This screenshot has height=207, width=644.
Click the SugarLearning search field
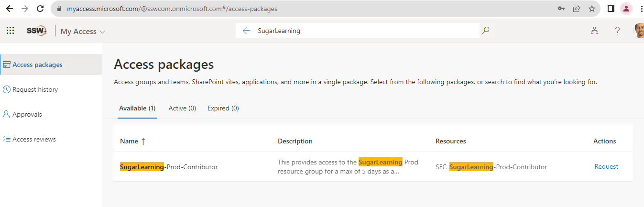point(363,31)
